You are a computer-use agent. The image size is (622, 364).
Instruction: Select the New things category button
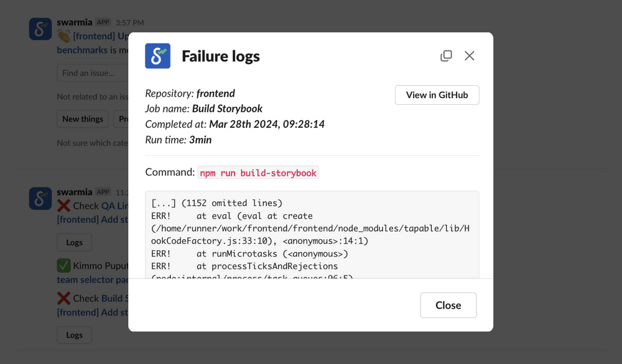click(x=83, y=119)
